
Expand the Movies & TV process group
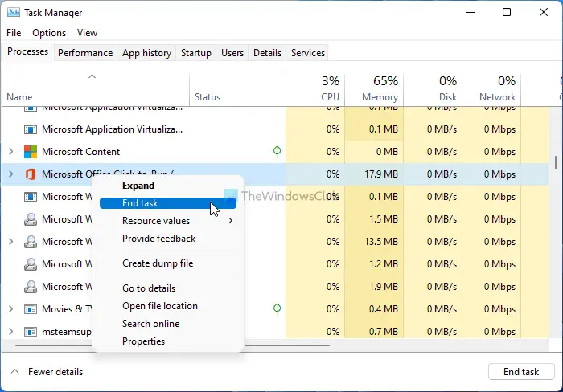click(10, 309)
